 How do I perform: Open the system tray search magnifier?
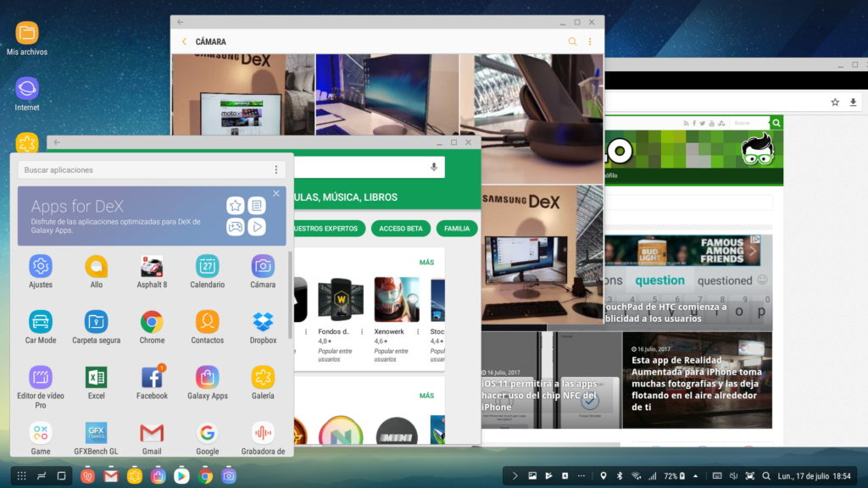coord(766,476)
